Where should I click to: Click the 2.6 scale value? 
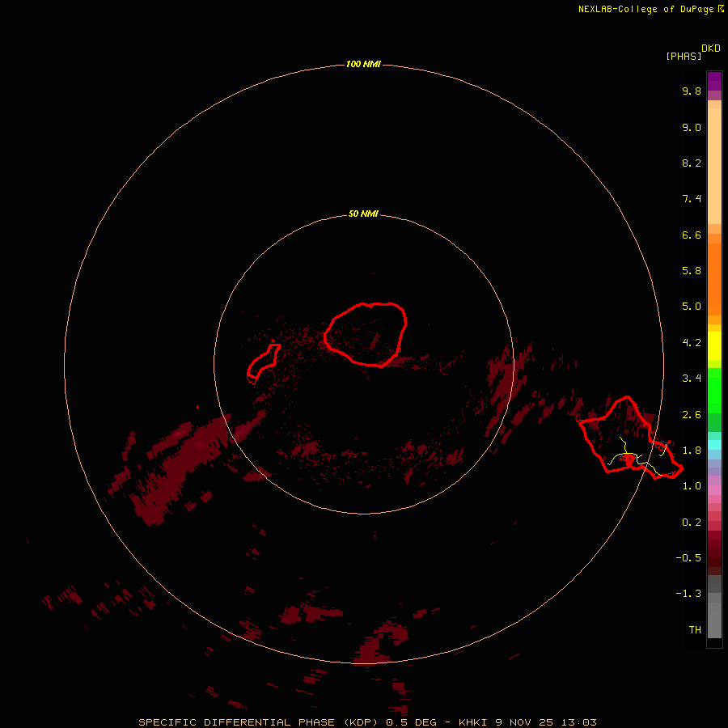click(692, 415)
